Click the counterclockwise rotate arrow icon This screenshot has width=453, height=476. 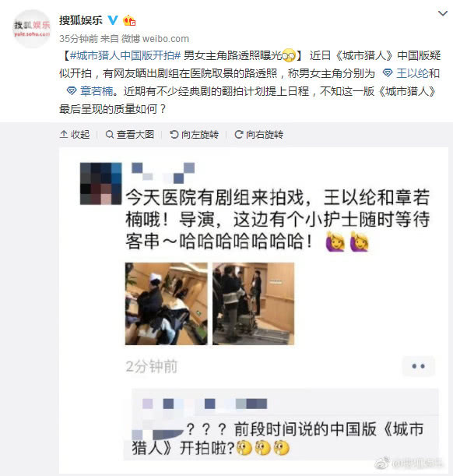coord(174,134)
